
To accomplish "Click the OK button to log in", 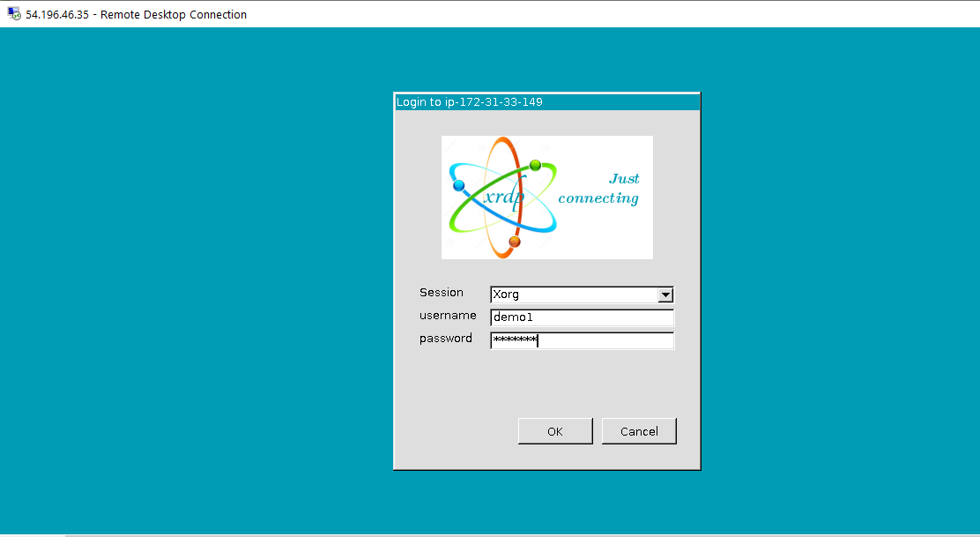I will coord(555,431).
